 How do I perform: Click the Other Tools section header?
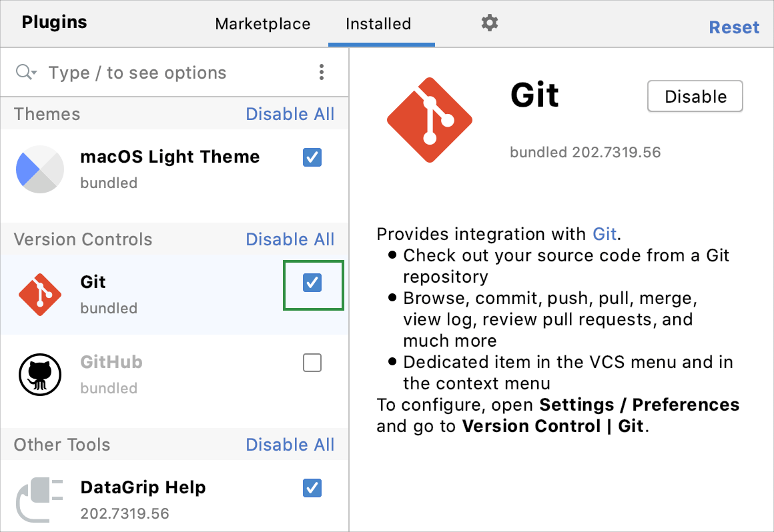pos(61,444)
